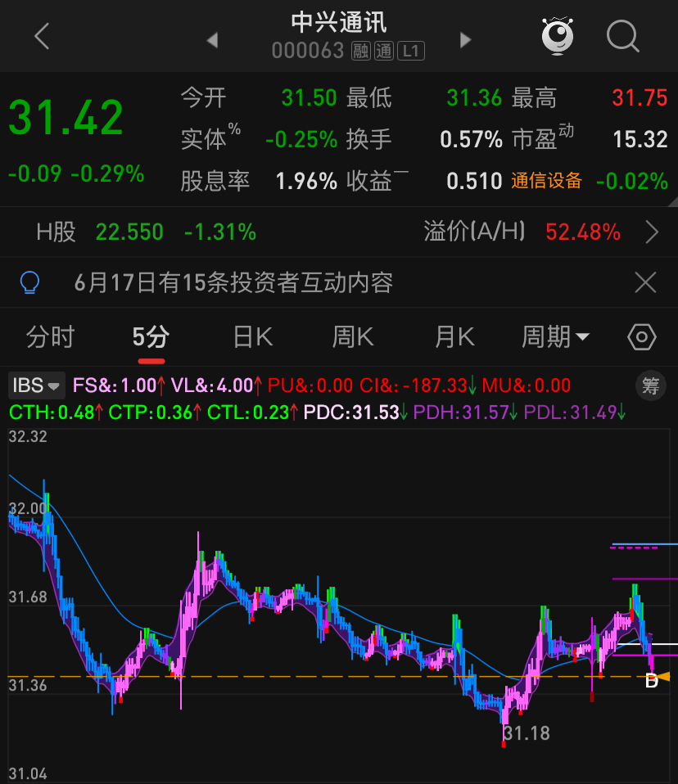Tap CTH:0.48 indicator value
678x784 pixels.
coord(56,412)
